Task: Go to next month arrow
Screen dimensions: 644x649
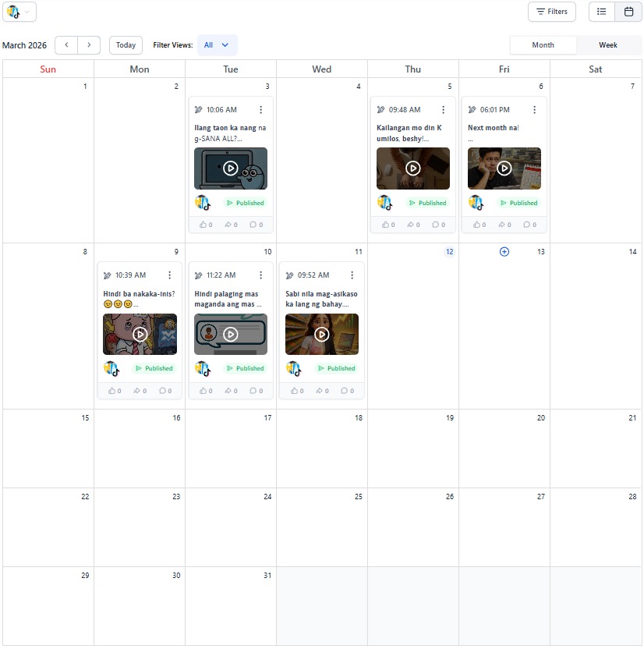Action: pos(89,45)
